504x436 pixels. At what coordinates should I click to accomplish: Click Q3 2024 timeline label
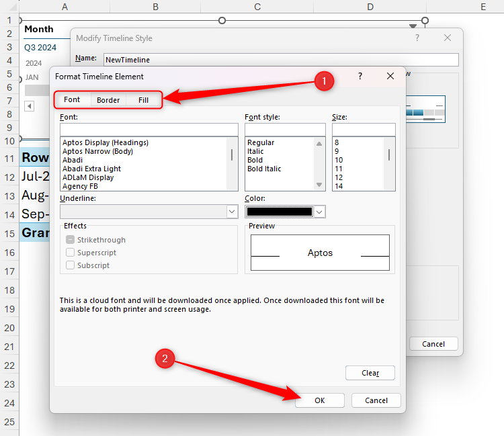40,48
